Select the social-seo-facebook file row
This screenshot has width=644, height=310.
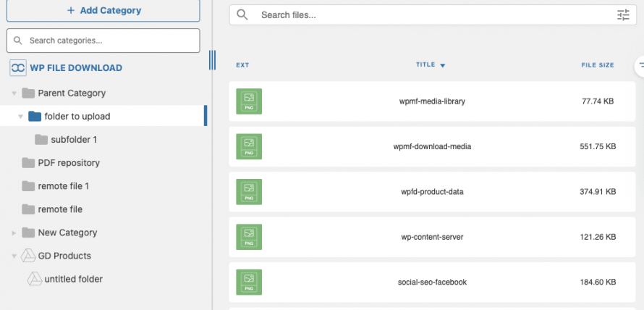coord(431,282)
